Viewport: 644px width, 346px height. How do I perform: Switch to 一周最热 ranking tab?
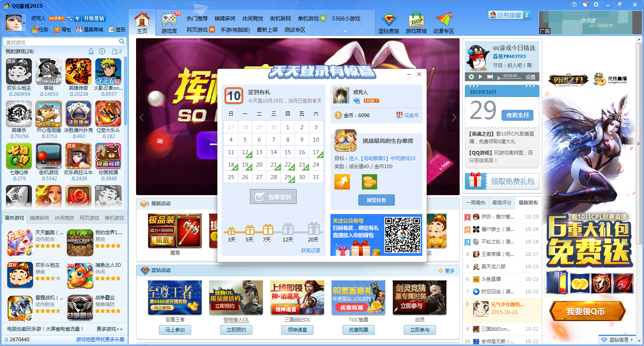[x=476, y=202]
